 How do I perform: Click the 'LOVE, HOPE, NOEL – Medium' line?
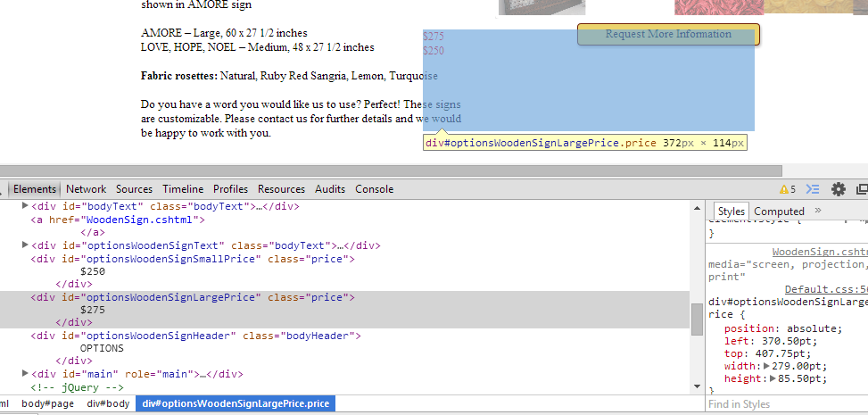click(258, 47)
